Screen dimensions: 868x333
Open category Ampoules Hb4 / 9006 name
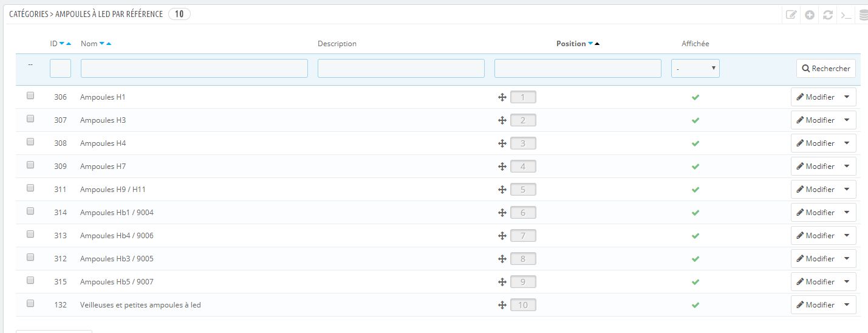pos(117,236)
